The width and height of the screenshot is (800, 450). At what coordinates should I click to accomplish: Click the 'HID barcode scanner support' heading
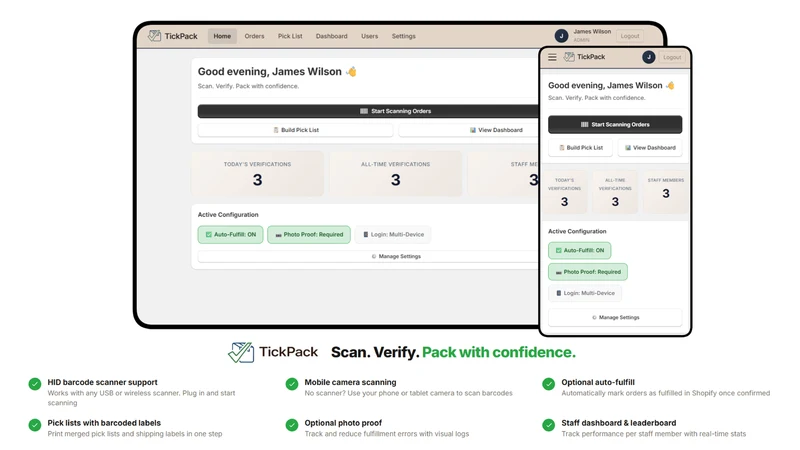click(102, 382)
